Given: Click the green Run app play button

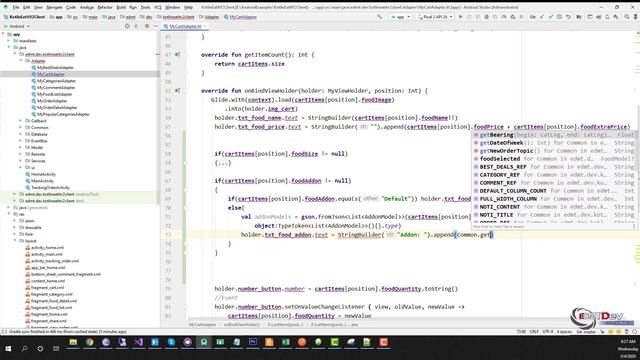Looking at the screenshot, I should [x=461, y=17].
